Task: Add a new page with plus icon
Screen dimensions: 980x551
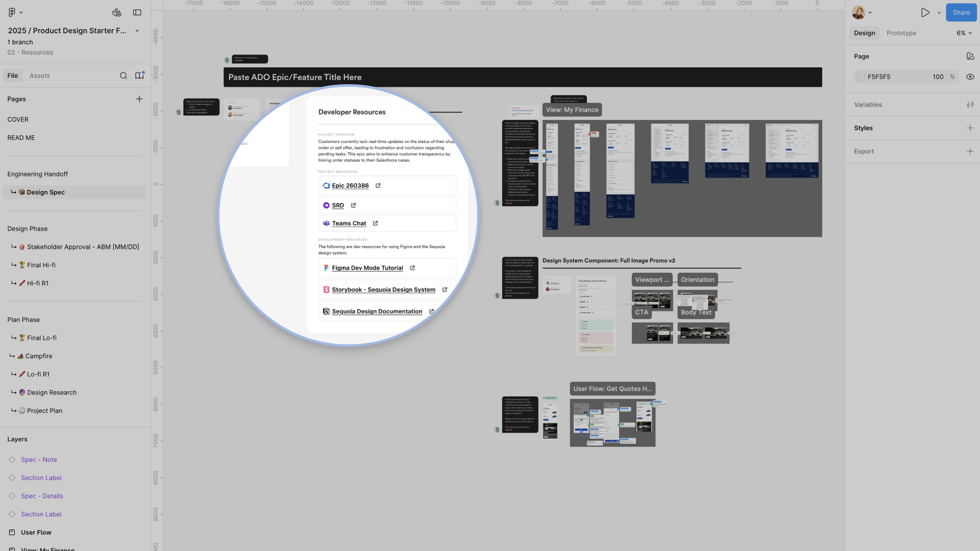Action: (139, 99)
